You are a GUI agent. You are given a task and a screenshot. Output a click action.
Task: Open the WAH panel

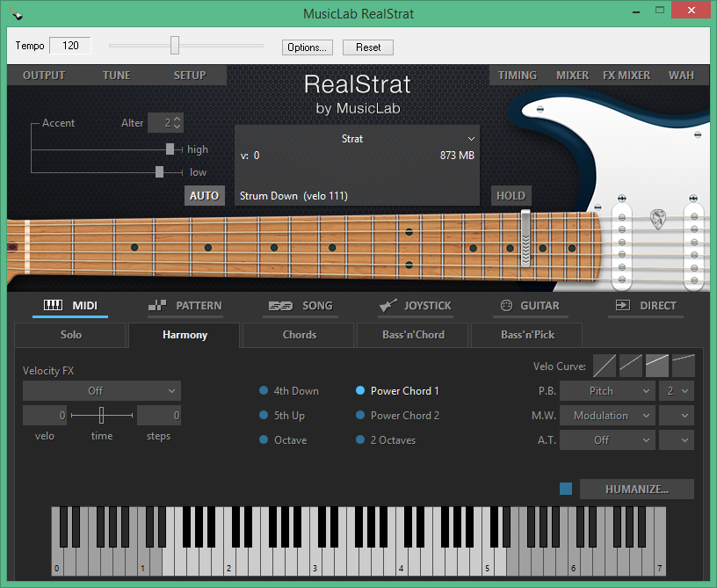point(681,76)
